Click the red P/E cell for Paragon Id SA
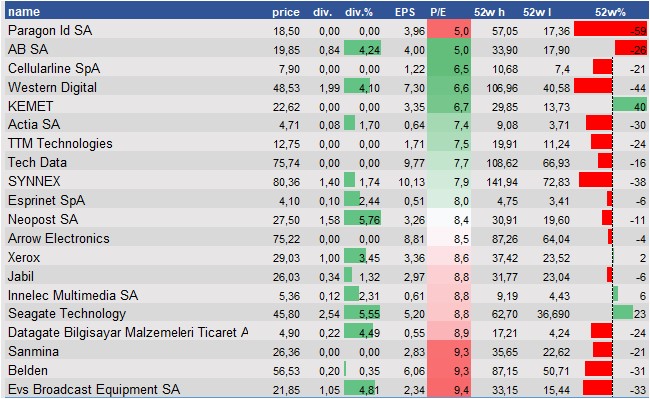 (449, 29)
